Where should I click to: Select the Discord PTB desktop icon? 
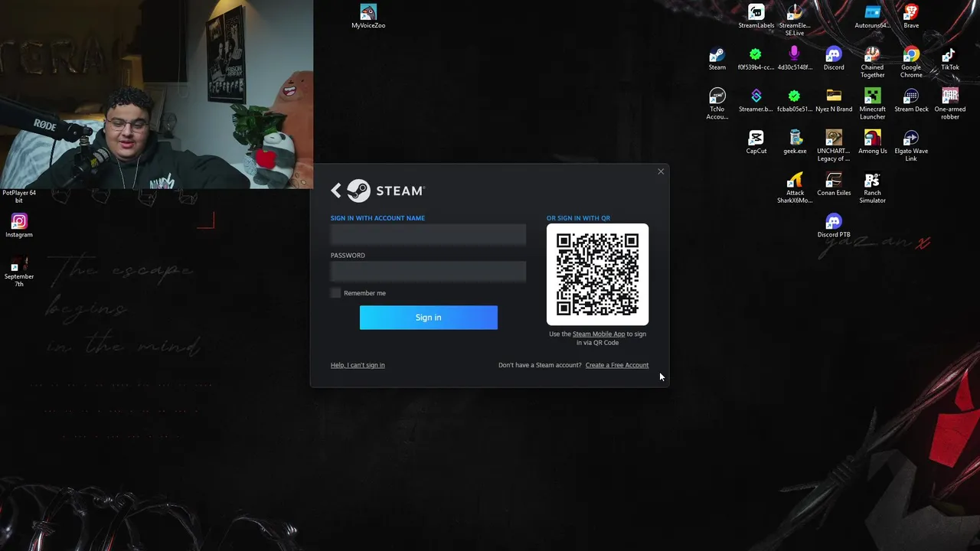coord(834,226)
